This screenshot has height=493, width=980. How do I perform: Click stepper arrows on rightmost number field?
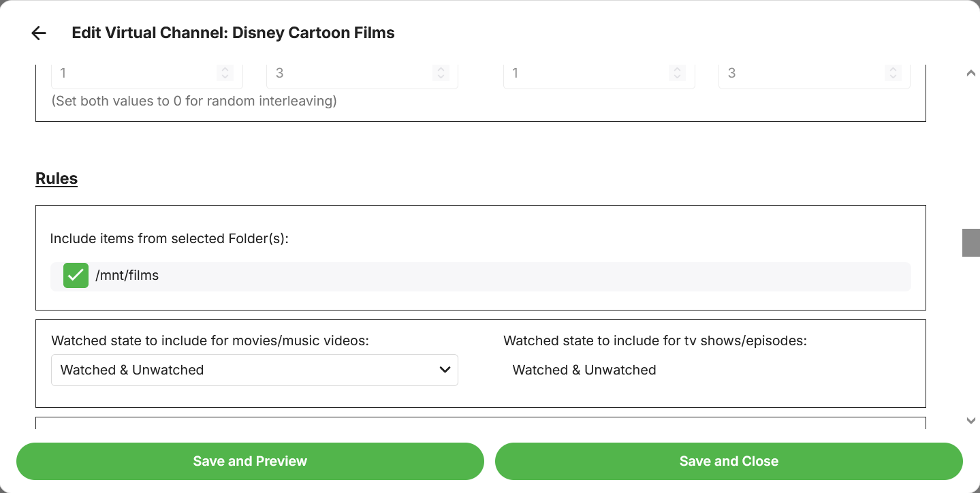coord(892,73)
